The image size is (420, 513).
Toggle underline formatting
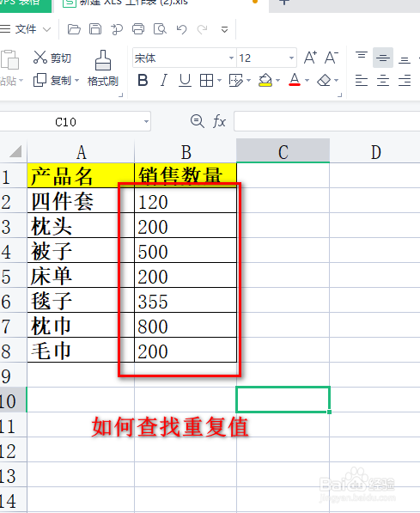pos(185,80)
